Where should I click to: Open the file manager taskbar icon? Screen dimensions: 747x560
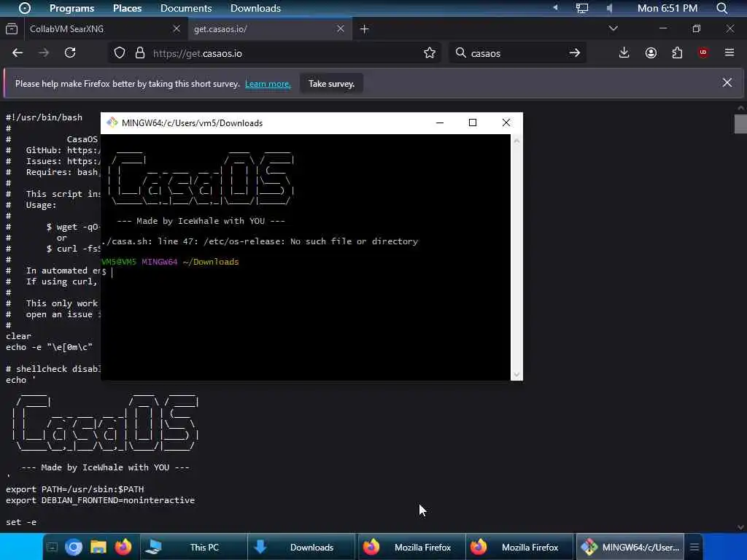98,547
